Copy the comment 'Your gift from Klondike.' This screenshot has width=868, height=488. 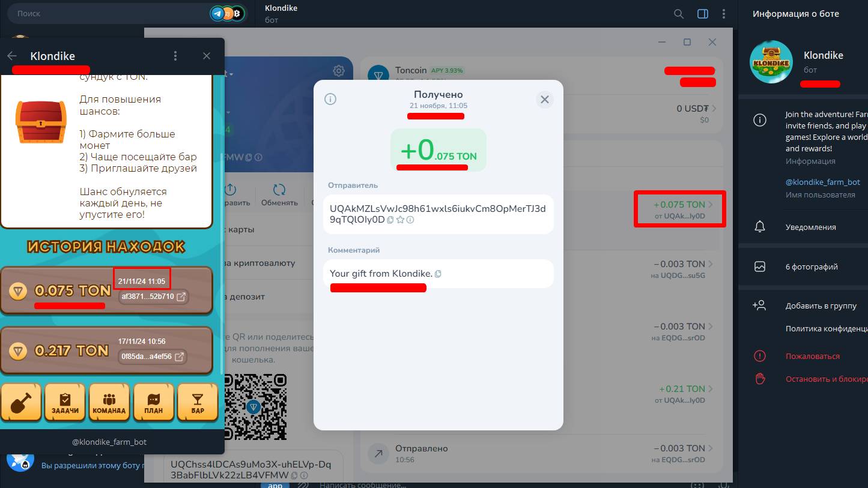(438, 274)
